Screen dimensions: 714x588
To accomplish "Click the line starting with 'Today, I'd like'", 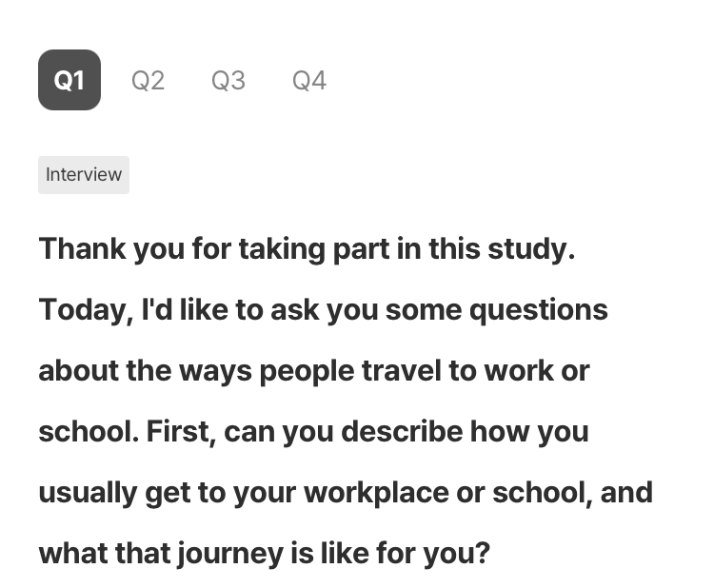I will [x=323, y=310].
